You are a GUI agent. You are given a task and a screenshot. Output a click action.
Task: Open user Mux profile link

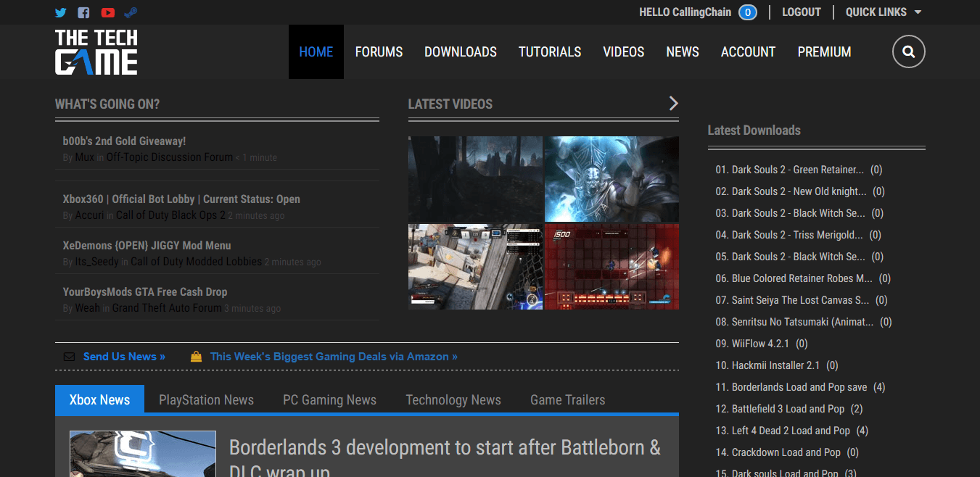84,157
